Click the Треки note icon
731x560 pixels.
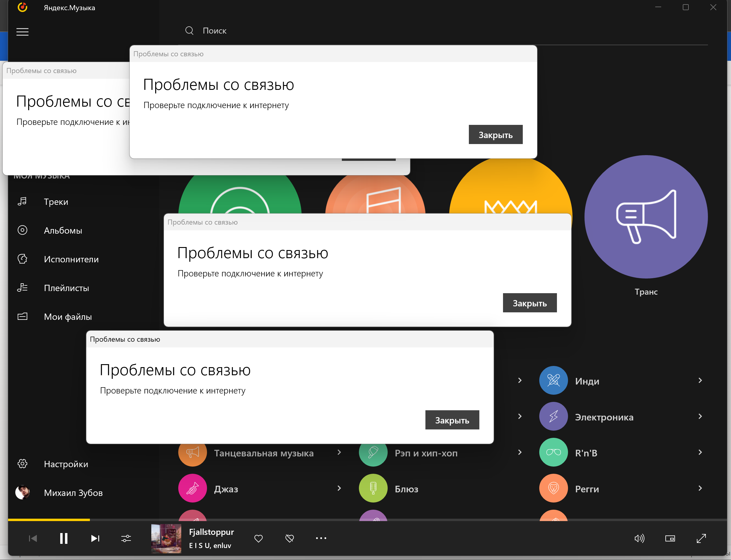point(22,201)
